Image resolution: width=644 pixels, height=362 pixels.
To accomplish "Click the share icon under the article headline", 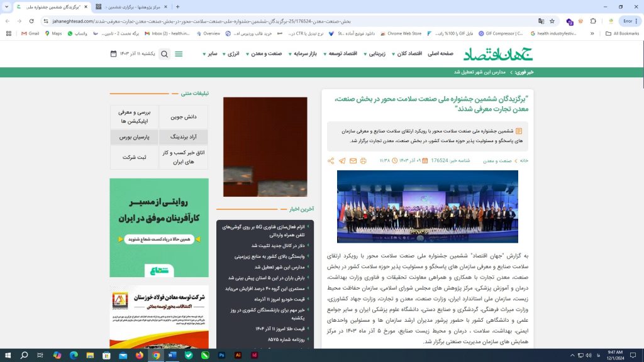I will pyautogui.click(x=331, y=161).
